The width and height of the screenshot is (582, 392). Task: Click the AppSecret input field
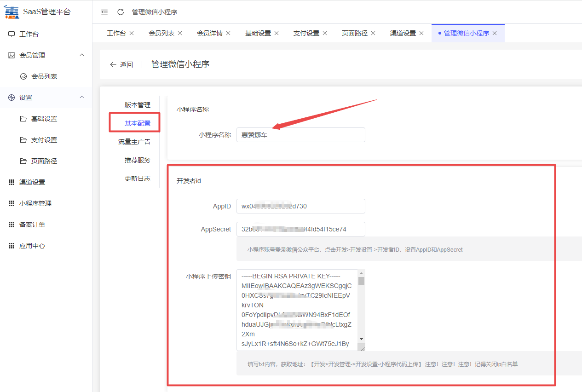click(x=301, y=229)
